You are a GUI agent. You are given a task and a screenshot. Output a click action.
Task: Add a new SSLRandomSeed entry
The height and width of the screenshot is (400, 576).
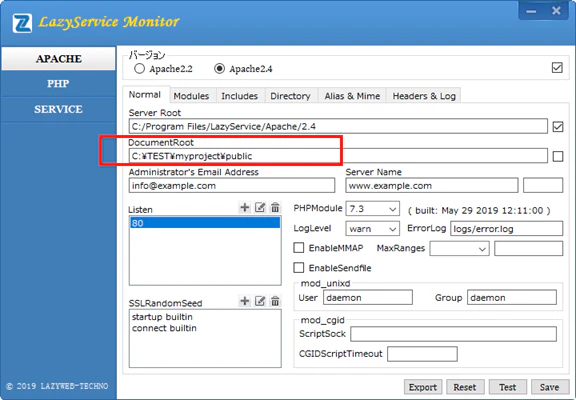pyautogui.click(x=245, y=301)
